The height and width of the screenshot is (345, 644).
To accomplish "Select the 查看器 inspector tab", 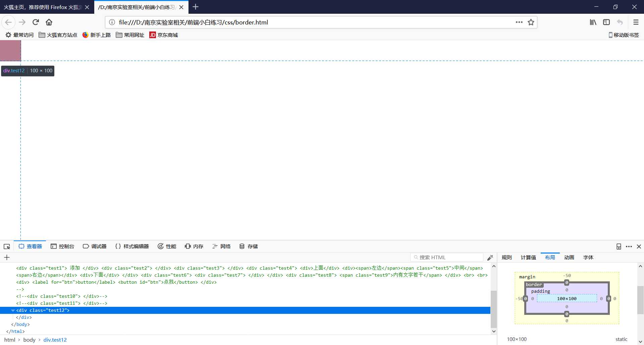I will click(x=30, y=246).
